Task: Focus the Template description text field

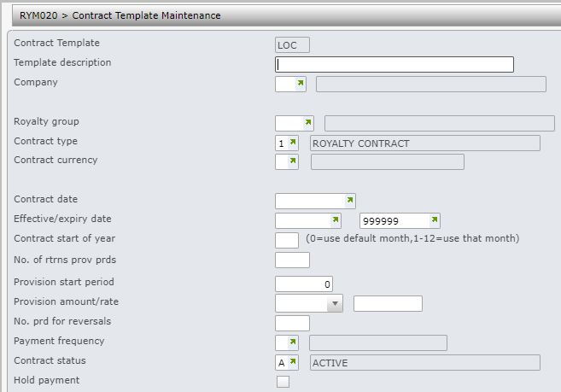Action: point(394,64)
